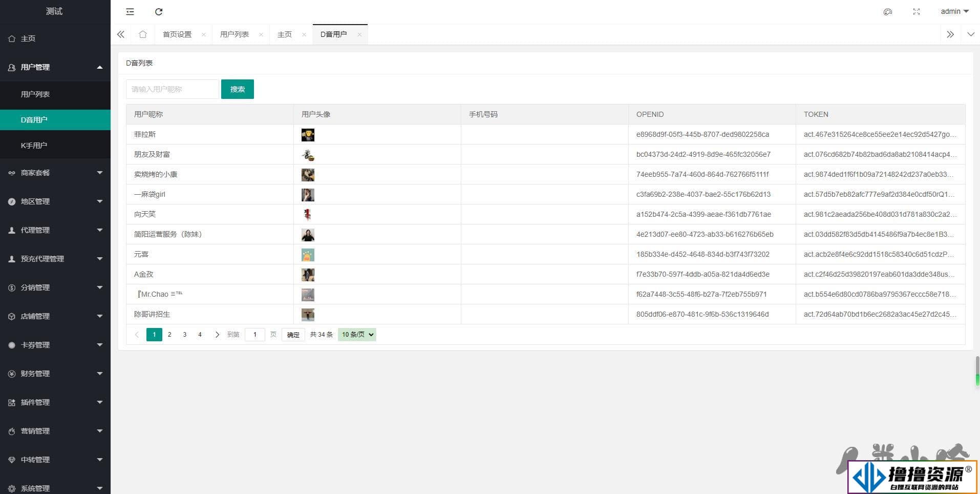
Task: Open 用户列表 in the sidebar submenu
Action: click(x=55, y=94)
